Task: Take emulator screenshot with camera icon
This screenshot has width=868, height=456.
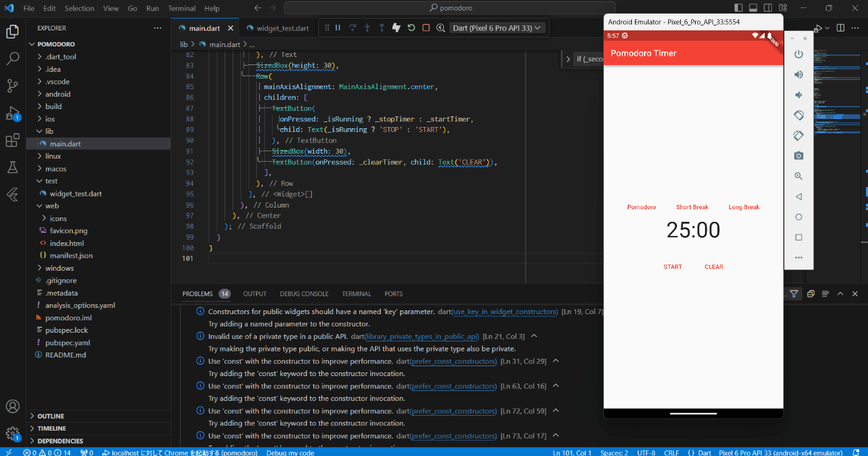Action: pyautogui.click(x=799, y=156)
